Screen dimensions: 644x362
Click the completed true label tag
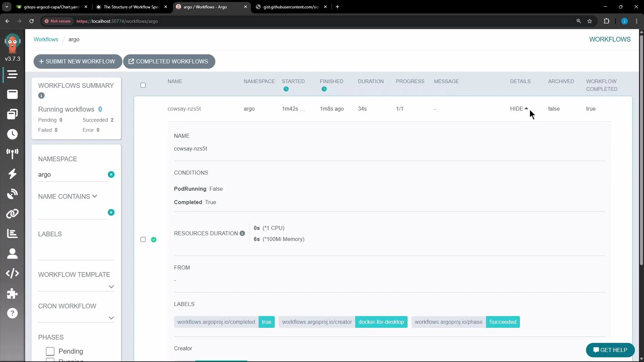(x=224, y=322)
